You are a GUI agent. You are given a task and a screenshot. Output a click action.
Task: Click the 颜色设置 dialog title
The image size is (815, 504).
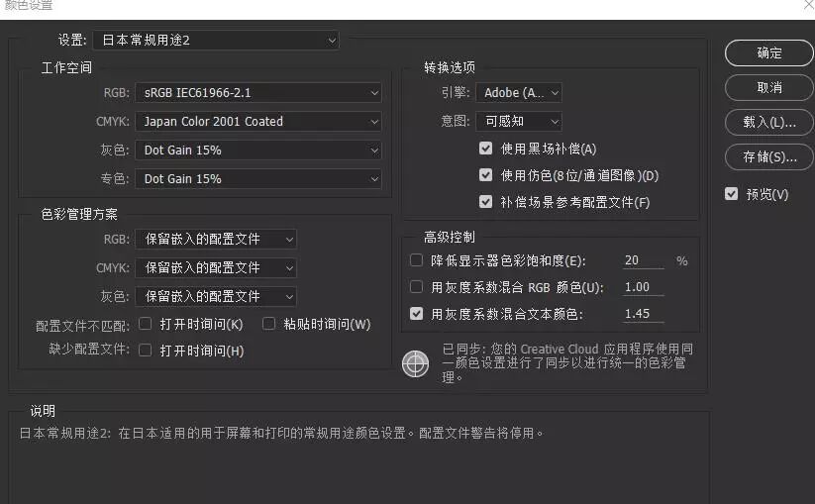[x=29, y=5]
